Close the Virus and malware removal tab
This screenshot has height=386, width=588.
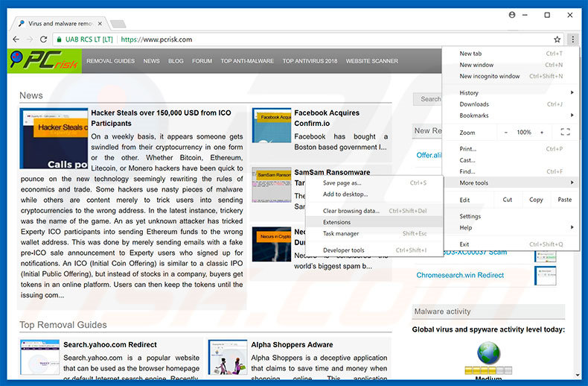[x=100, y=23]
